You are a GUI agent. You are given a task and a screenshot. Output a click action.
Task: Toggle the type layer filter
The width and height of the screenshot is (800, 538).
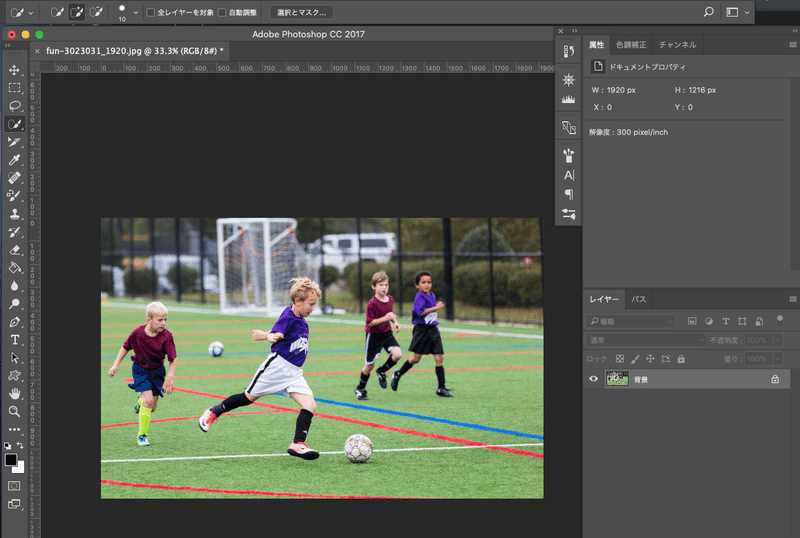click(726, 321)
